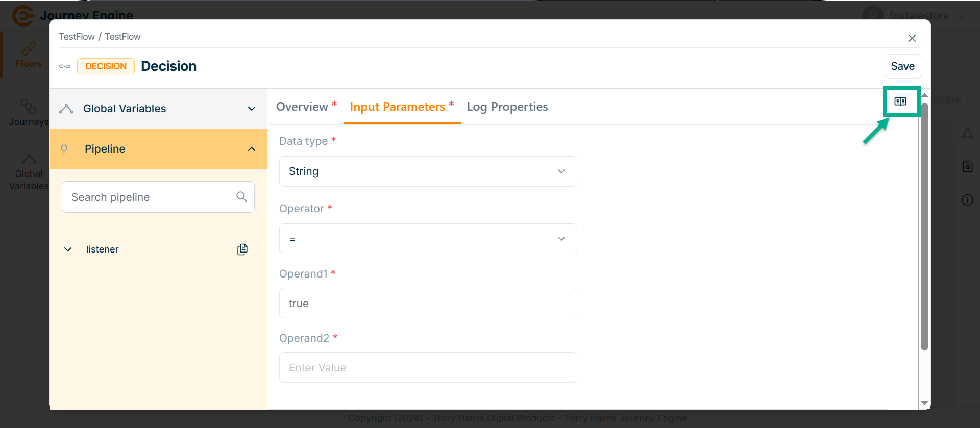Image resolution: width=980 pixels, height=428 pixels.
Task: Click the TestFlow breadcrumb link
Action: click(77, 37)
